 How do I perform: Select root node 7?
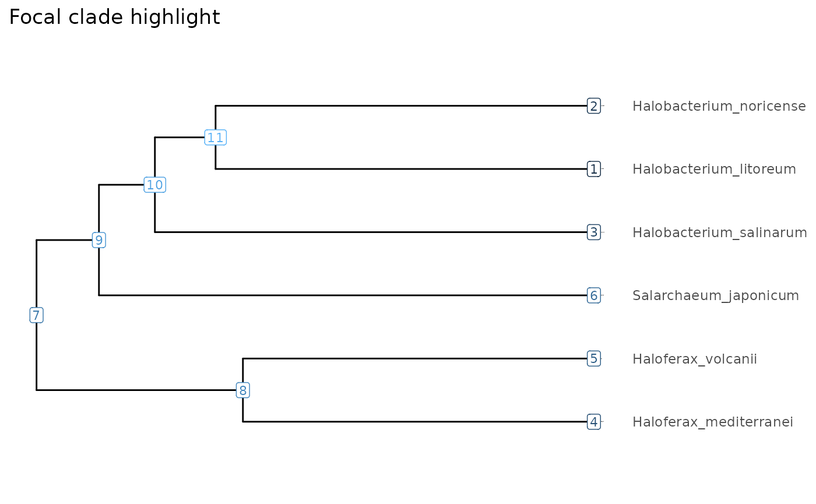37,315
